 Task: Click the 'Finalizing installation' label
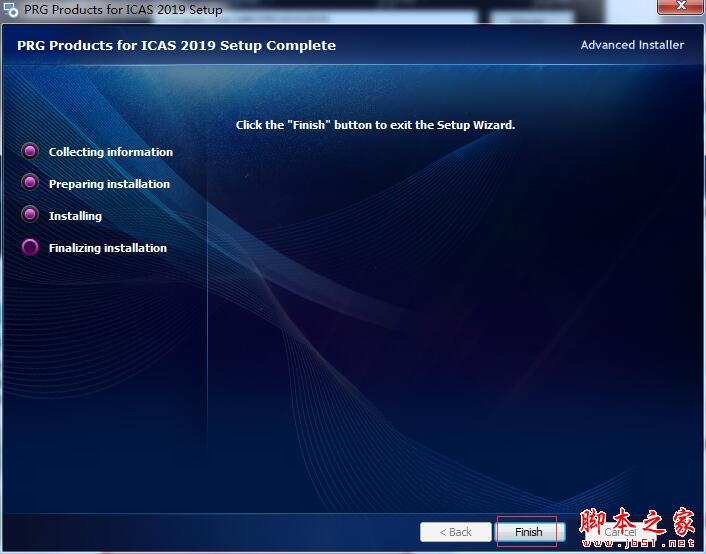click(x=108, y=248)
